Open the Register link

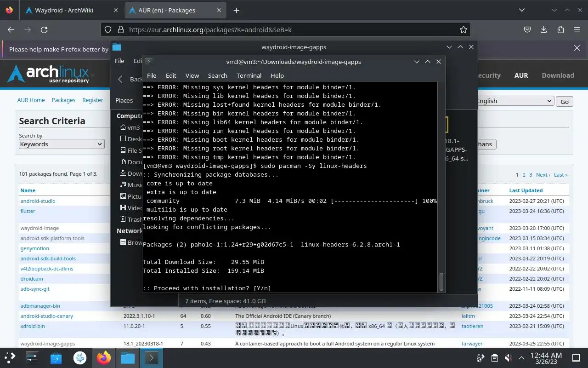(x=93, y=100)
